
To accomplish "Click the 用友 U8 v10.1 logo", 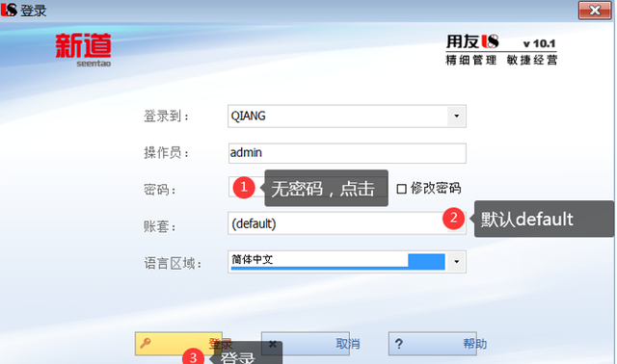I will coord(501,50).
